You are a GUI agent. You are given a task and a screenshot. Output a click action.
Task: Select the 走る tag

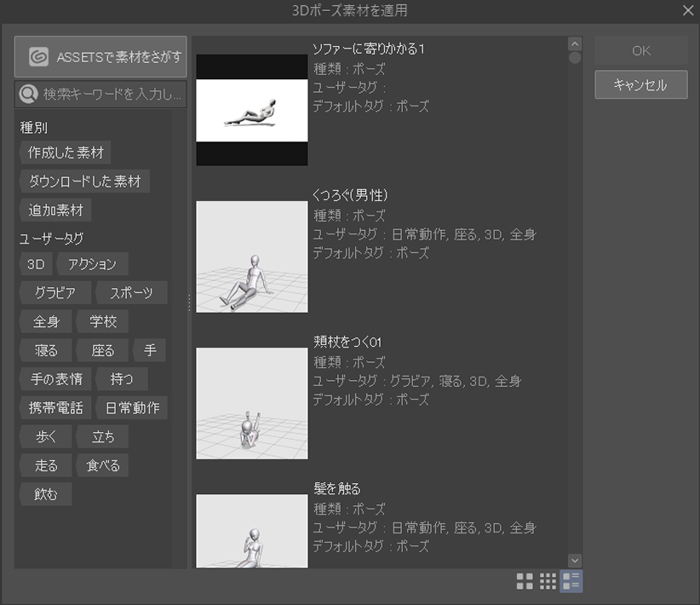[45, 465]
